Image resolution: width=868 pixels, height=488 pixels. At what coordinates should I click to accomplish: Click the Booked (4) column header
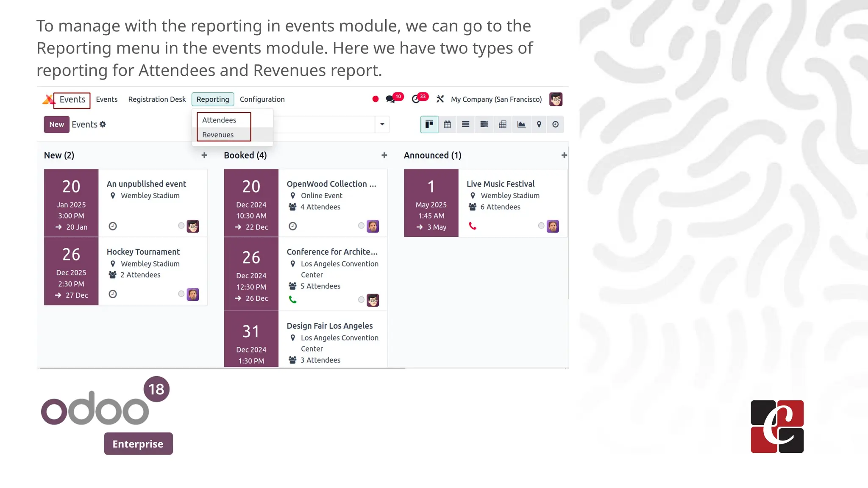point(245,155)
